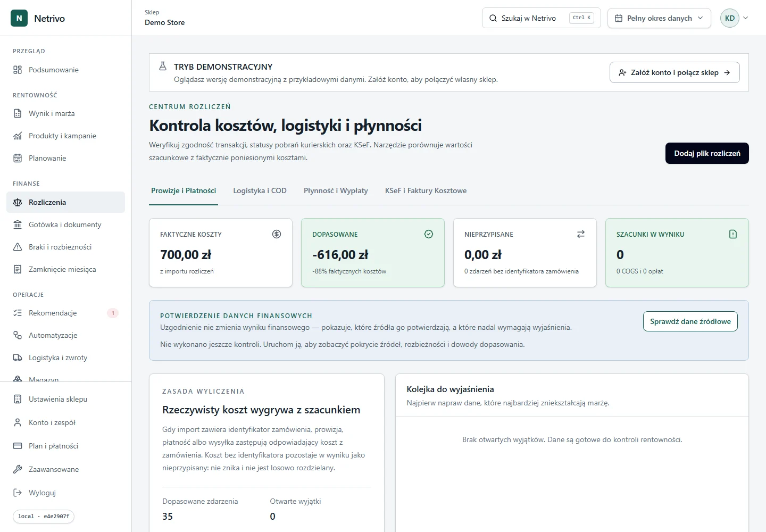Open Logistyka i zwroty menu item

(x=65, y=358)
